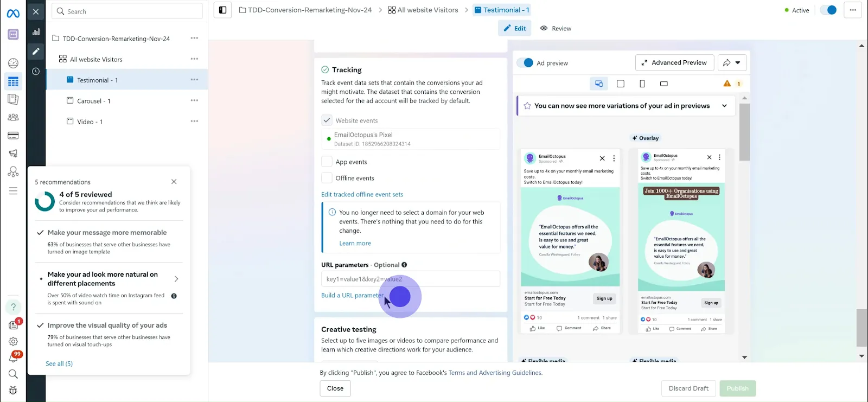Open All website Visitors breadcrumb
868x402 pixels.
[x=423, y=10]
